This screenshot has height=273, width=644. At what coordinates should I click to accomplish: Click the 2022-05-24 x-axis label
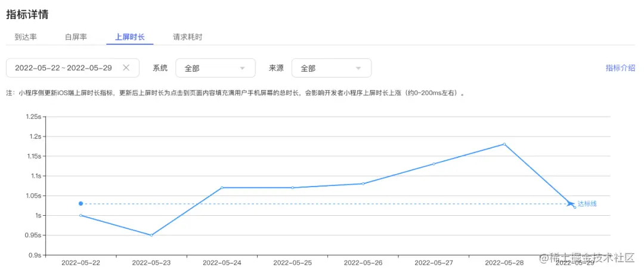222,262
